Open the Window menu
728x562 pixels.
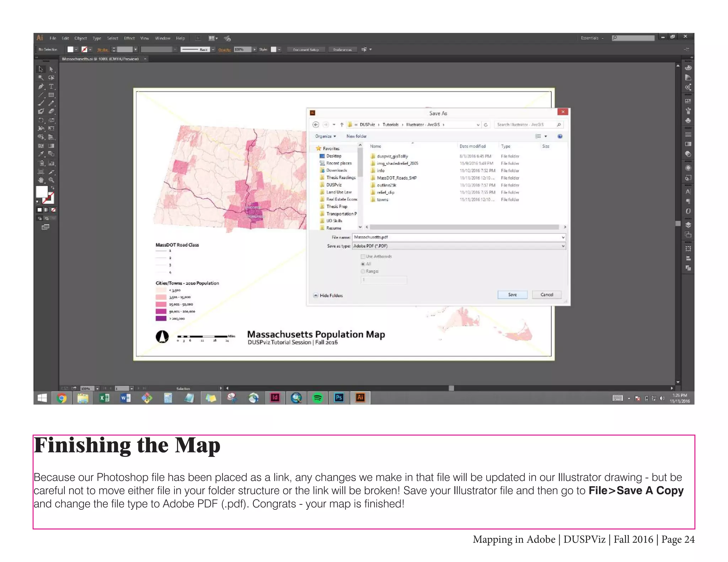tap(162, 38)
